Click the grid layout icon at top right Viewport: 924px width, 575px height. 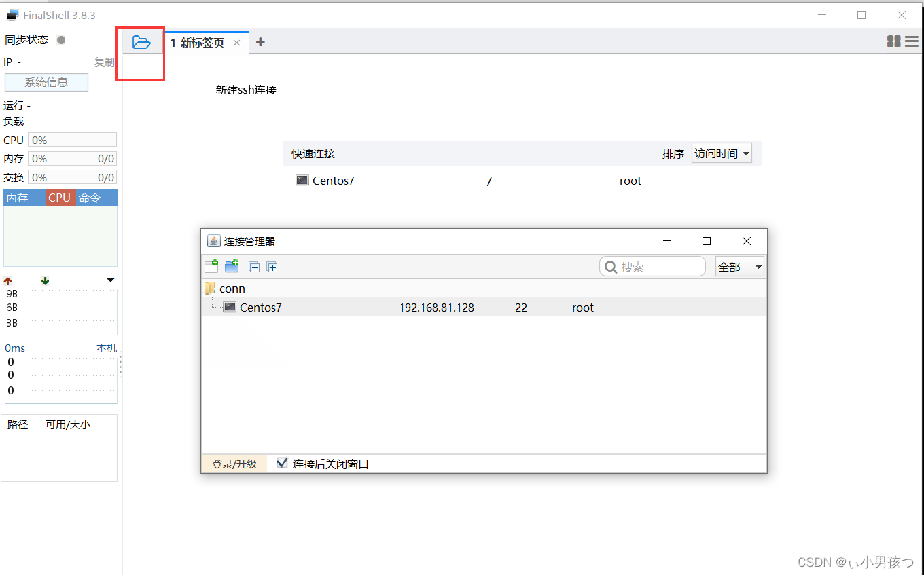(x=894, y=41)
